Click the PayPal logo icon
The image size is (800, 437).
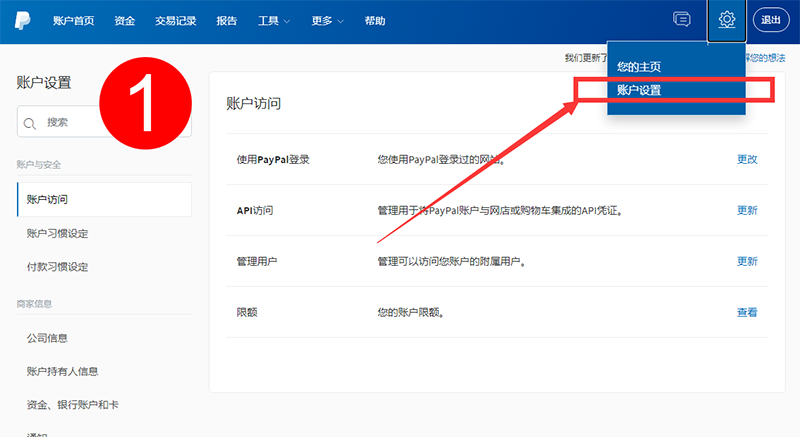(x=21, y=20)
